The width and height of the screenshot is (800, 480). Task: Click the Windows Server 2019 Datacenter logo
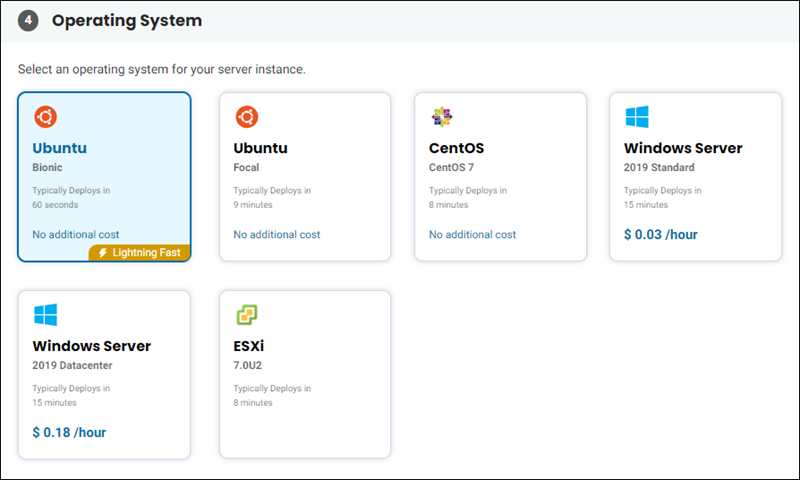click(45, 315)
